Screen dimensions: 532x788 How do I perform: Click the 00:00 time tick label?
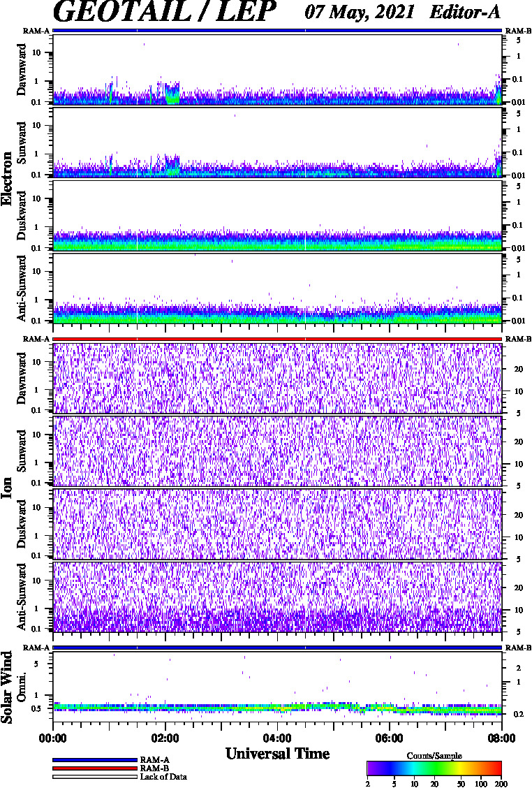pyautogui.click(x=53, y=738)
